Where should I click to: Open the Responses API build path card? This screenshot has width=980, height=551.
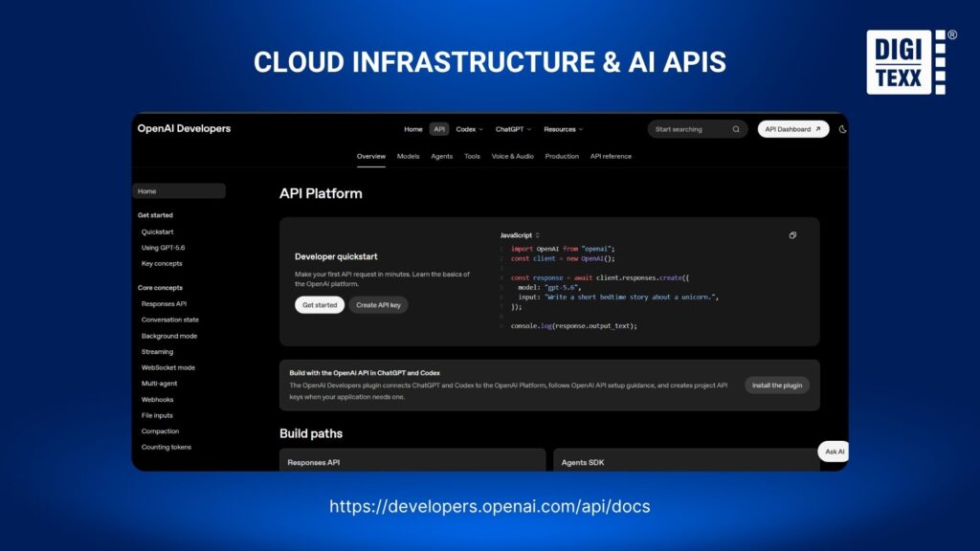click(x=412, y=460)
